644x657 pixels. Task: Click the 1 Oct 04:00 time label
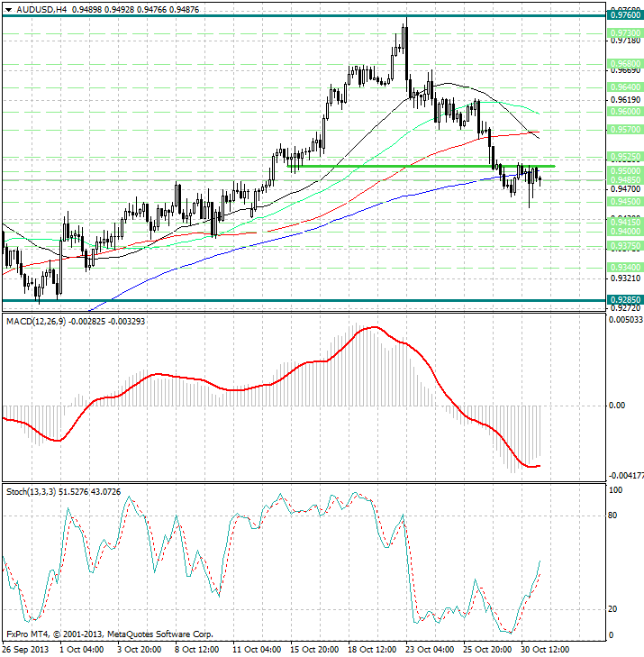(82, 650)
